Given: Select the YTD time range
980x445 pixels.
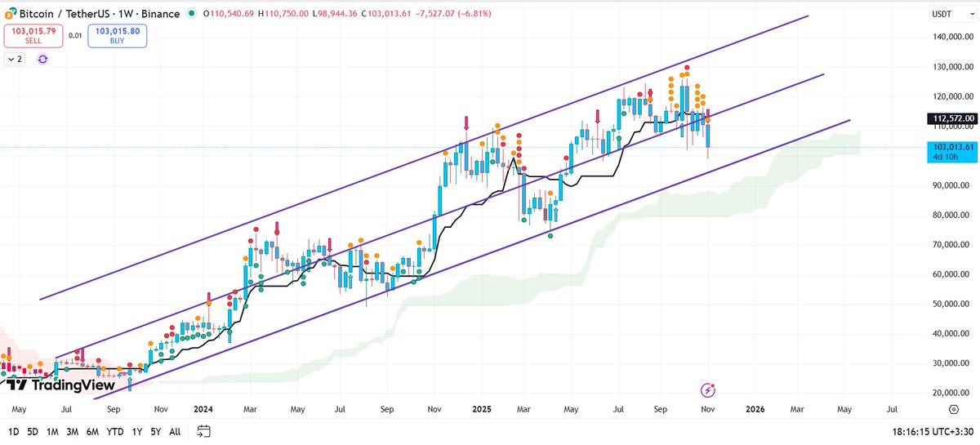Looking at the screenshot, I should 115,431.
